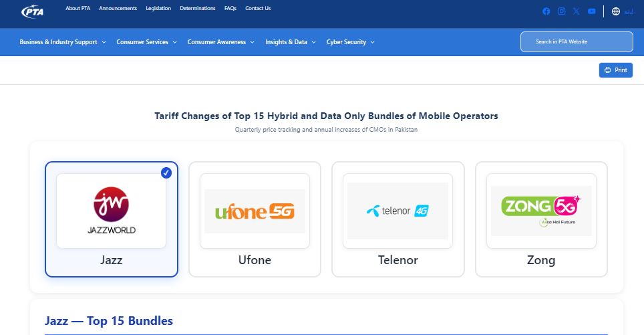Click the globe language icon
The image size is (644, 335).
coord(616,11)
